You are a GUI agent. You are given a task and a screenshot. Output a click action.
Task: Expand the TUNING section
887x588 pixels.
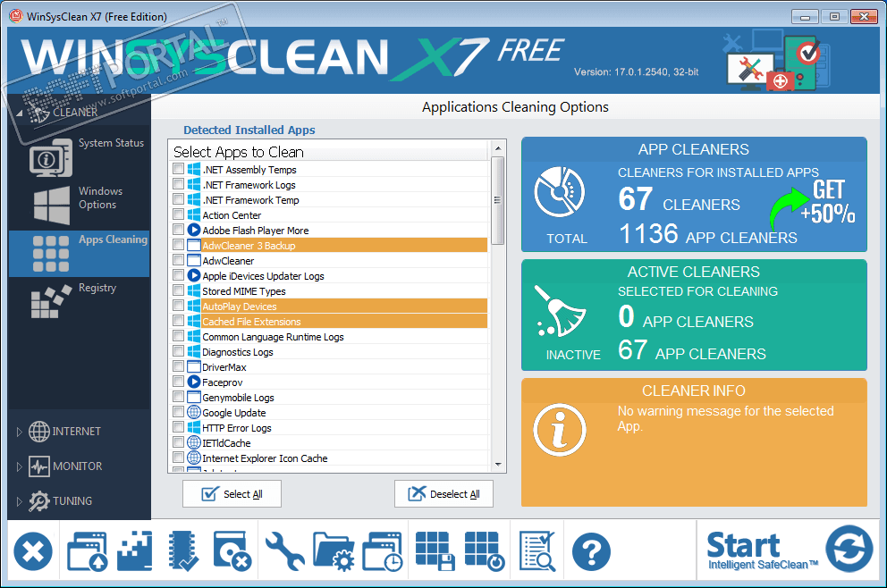(19, 501)
